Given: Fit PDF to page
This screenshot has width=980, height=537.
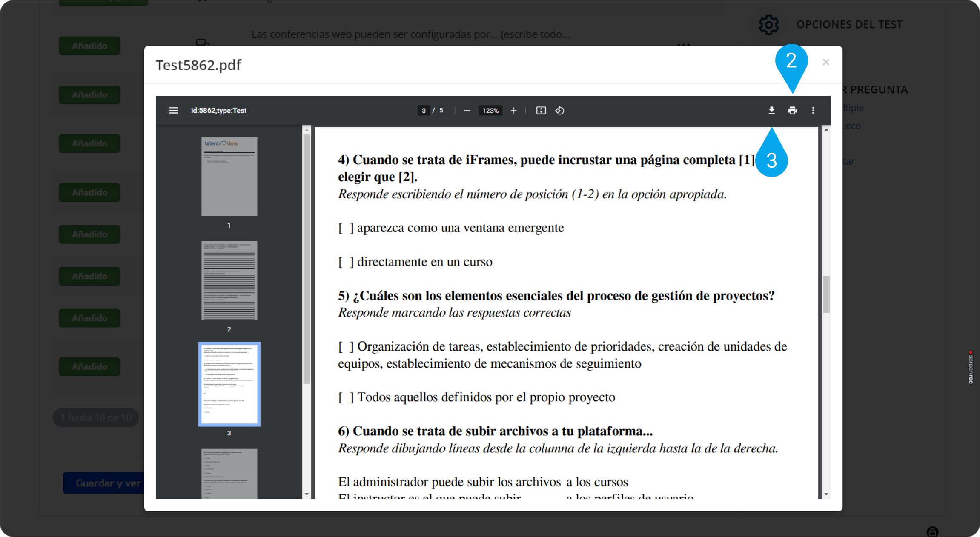Looking at the screenshot, I should 541,111.
